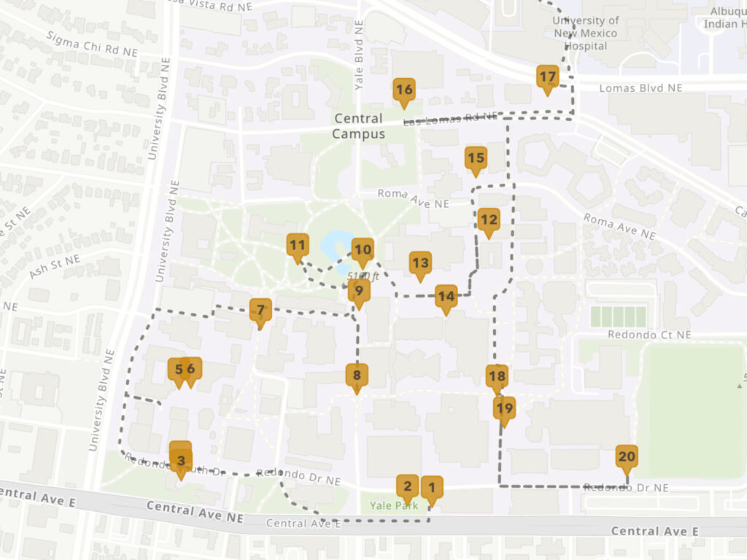Open the number 13 marker

point(420,263)
